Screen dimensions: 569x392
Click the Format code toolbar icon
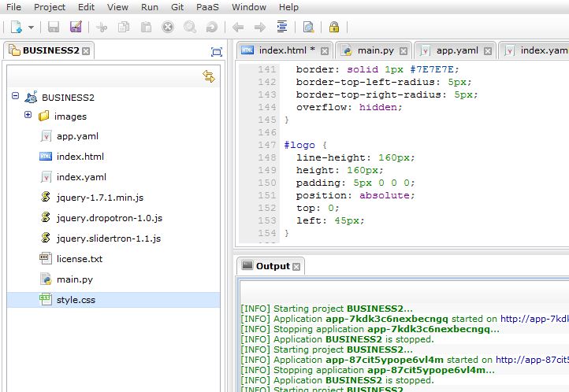282,27
